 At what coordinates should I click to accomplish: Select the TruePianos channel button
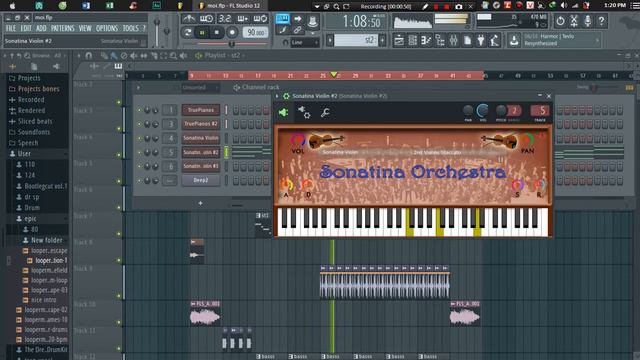pyautogui.click(x=200, y=110)
